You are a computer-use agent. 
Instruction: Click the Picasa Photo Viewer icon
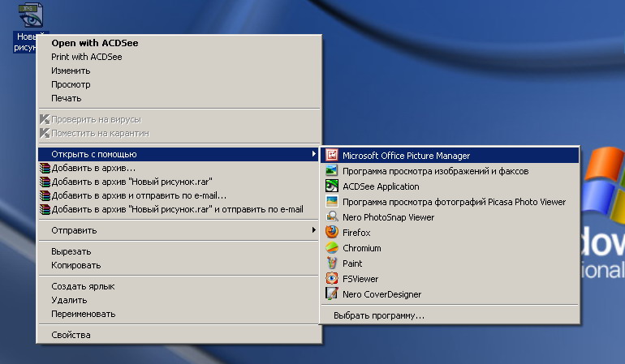332,202
